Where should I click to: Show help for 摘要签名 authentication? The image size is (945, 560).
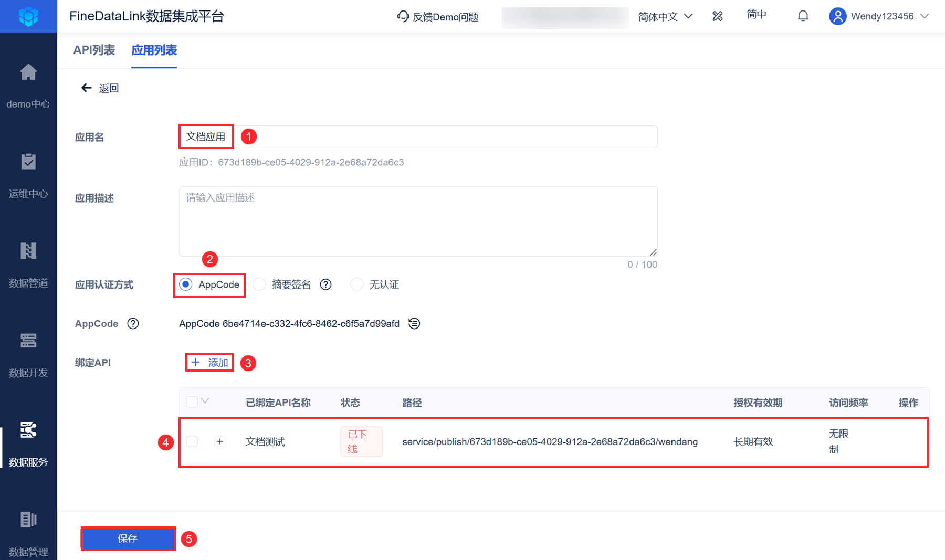(325, 284)
